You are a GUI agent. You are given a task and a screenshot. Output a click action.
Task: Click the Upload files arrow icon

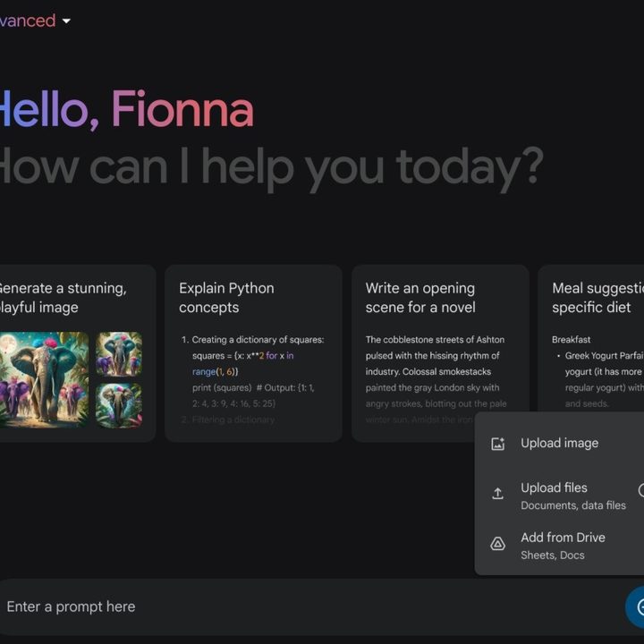(498, 493)
